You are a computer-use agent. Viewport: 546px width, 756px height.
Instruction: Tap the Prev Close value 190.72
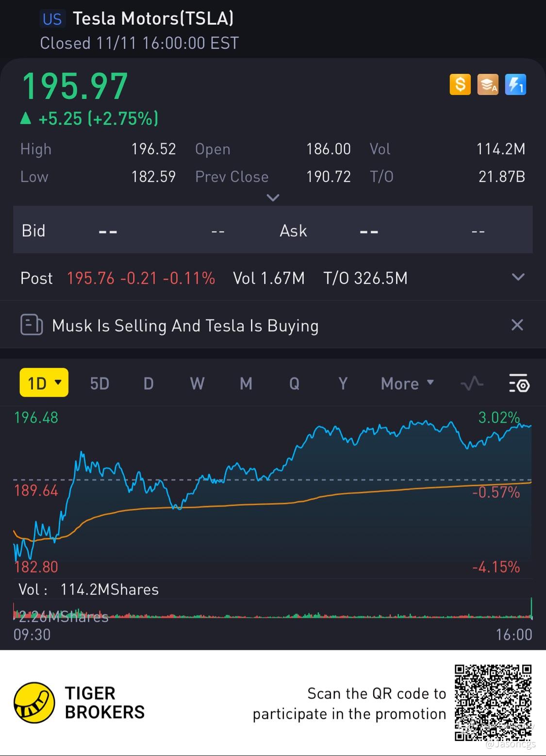329,177
